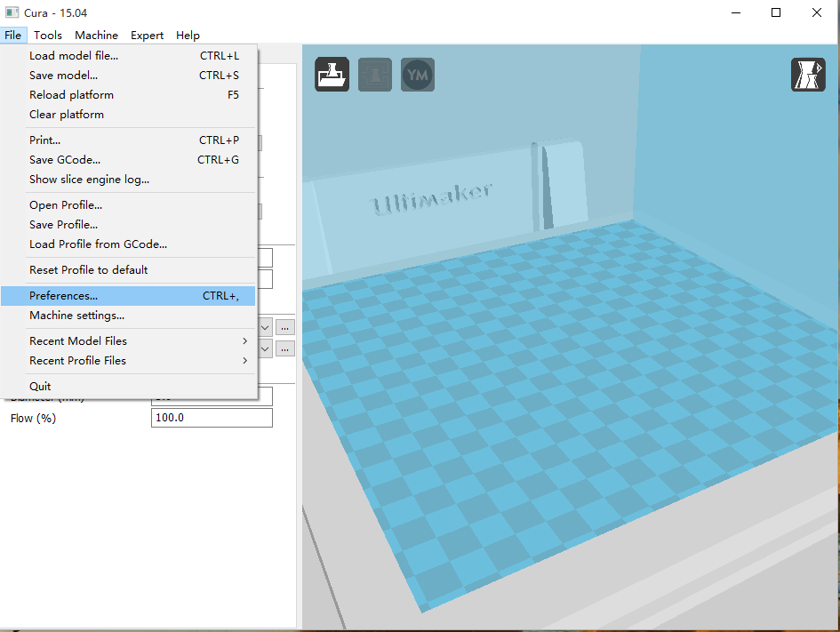Open the Expert menu
The width and height of the screenshot is (840, 632).
tap(147, 36)
